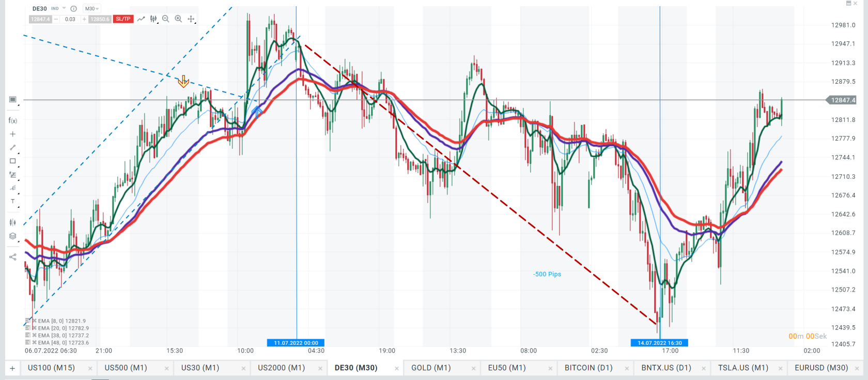This screenshot has height=380, width=868.
Task: Click the line chart trend icon in toolbar
Action: click(x=141, y=19)
